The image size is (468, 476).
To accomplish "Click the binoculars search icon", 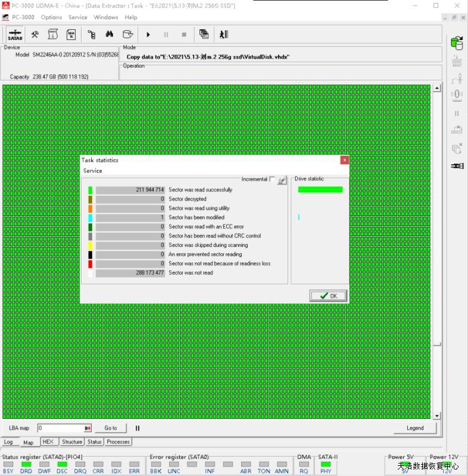I will tap(110, 35).
